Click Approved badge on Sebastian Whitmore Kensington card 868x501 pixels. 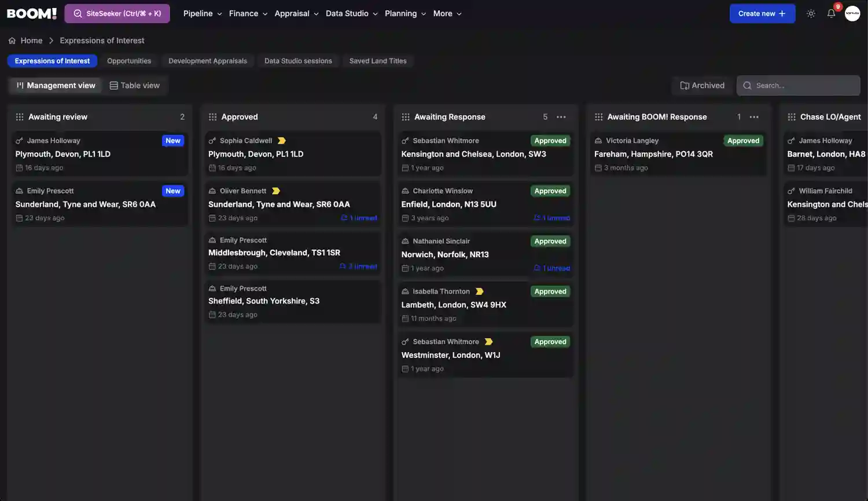pos(550,141)
